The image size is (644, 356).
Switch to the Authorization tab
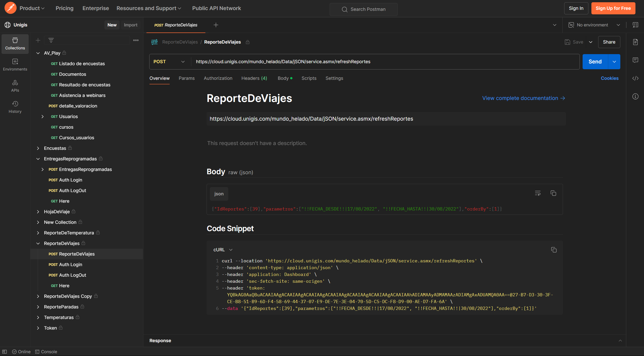[x=218, y=78]
